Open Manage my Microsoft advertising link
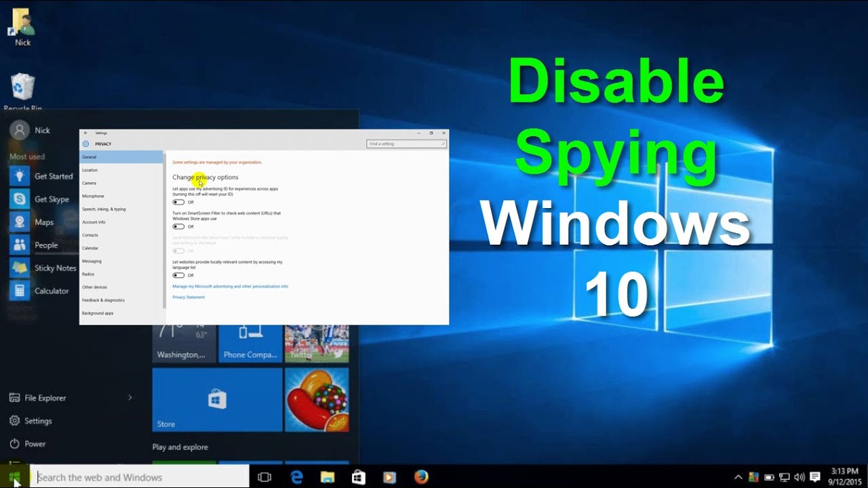 [x=230, y=287]
